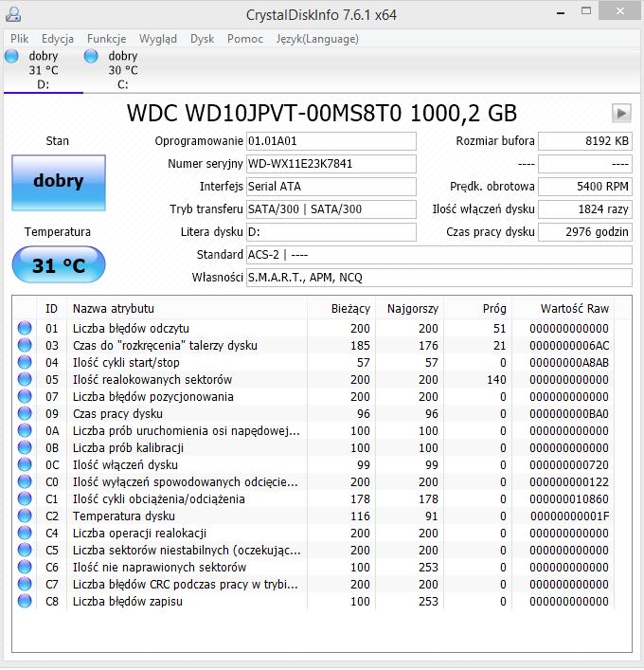Click the CrystalDiskInfo app icon in title bar
The height and width of the screenshot is (670, 644).
(13, 14)
